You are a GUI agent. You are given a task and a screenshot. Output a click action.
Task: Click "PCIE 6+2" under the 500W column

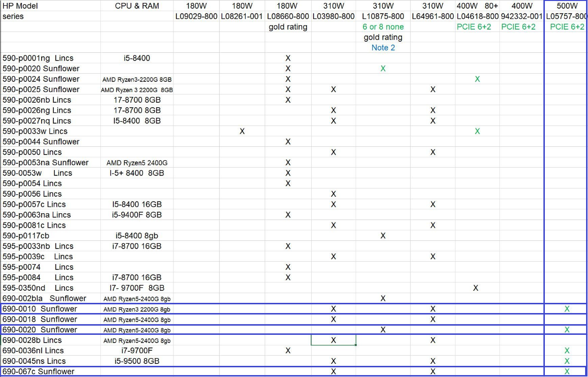coord(567,27)
